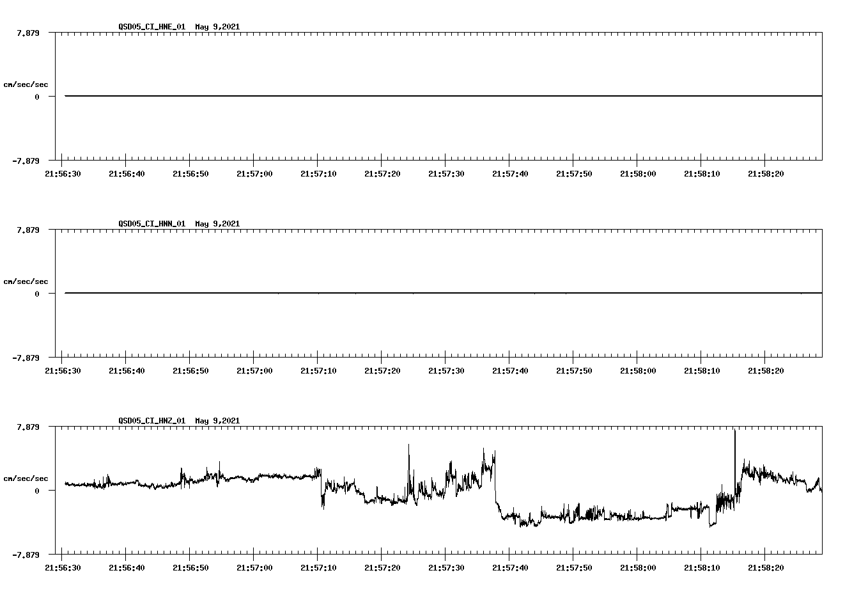This screenshot has width=868, height=591.
Task: Click the QSD05_CI_HNE_01 chart title
Action: 179,27
